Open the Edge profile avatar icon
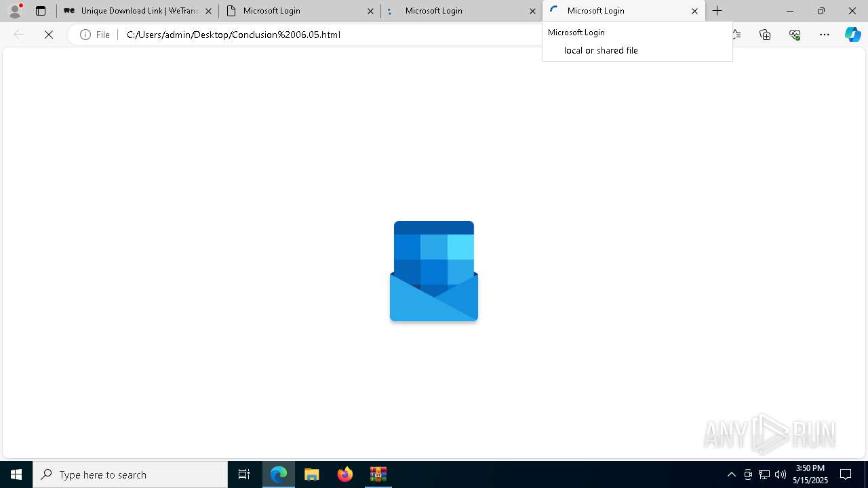Screen dimensions: 868x488 click(x=15, y=11)
